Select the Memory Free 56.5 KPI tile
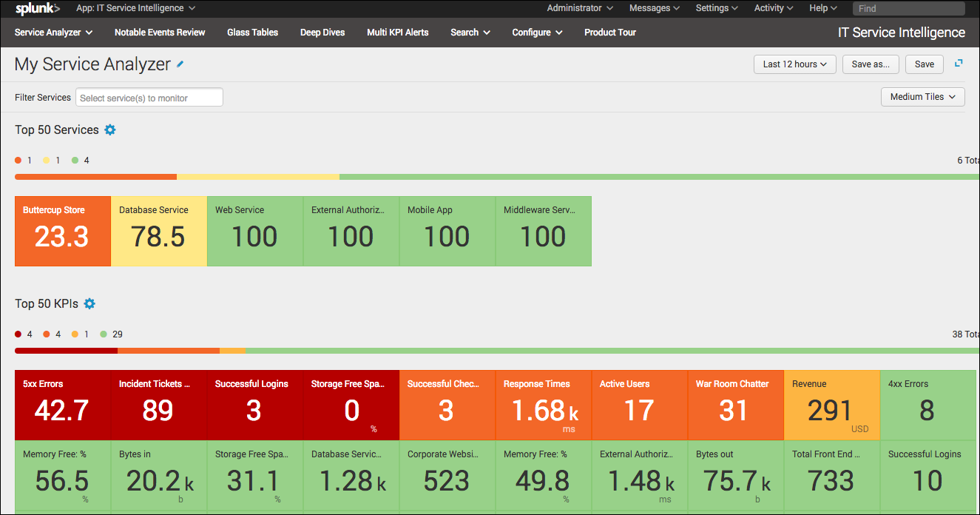Image resolution: width=980 pixels, height=515 pixels. pyautogui.click(x=63, y=475)
